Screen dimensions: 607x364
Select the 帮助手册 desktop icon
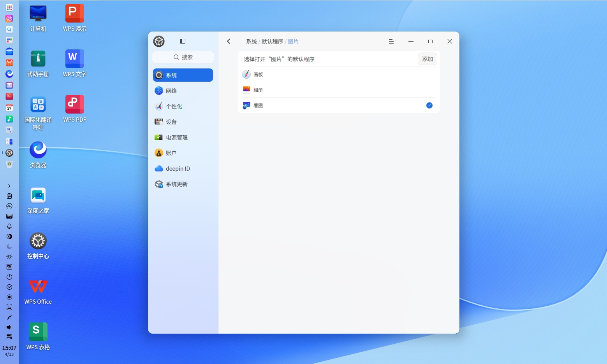pyautogui.click(x=38, y=64)
